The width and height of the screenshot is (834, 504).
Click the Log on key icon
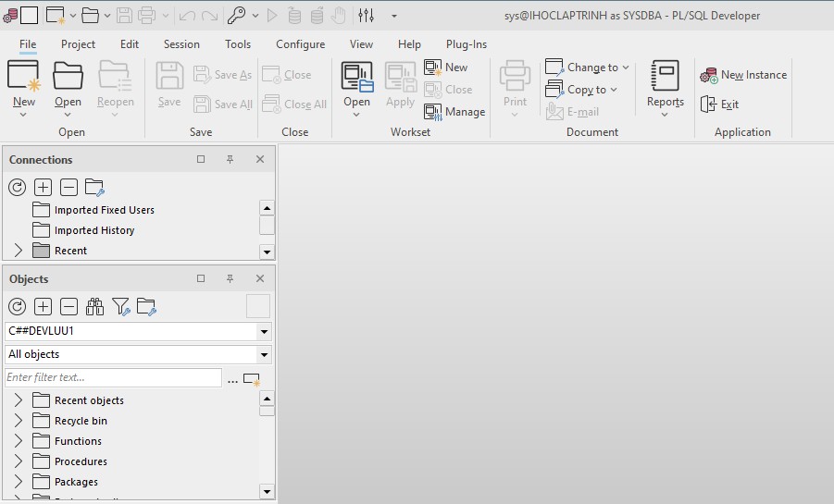click(x=237, y=16)
